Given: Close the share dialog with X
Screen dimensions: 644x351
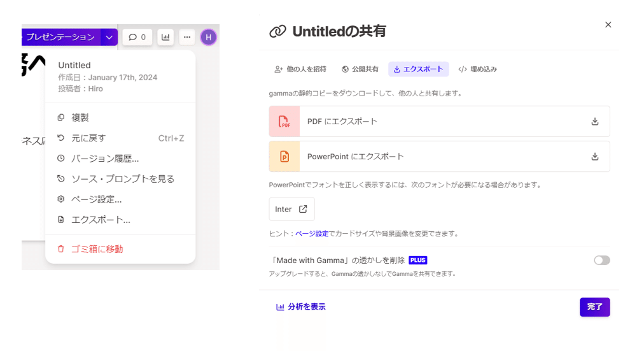Looking at the screenshot, I should pos(608,25).
